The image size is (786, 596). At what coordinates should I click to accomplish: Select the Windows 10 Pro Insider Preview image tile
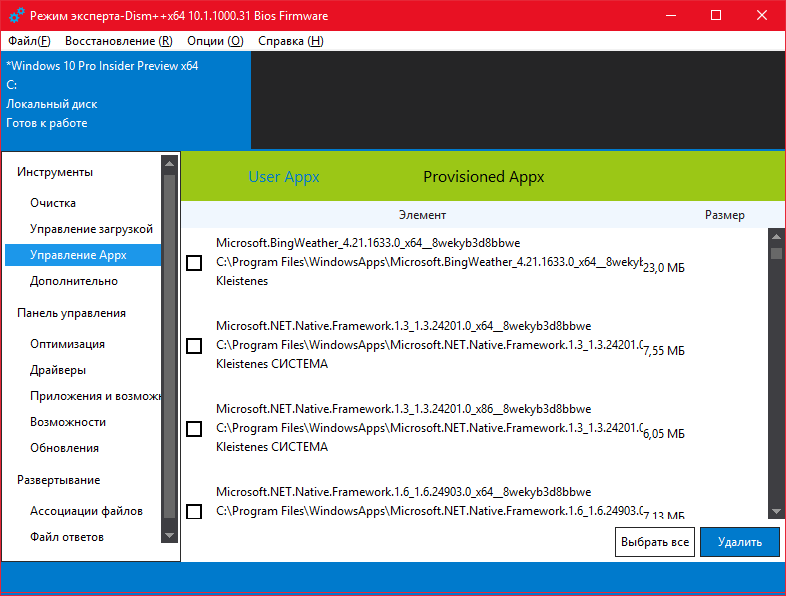(126, 100)
